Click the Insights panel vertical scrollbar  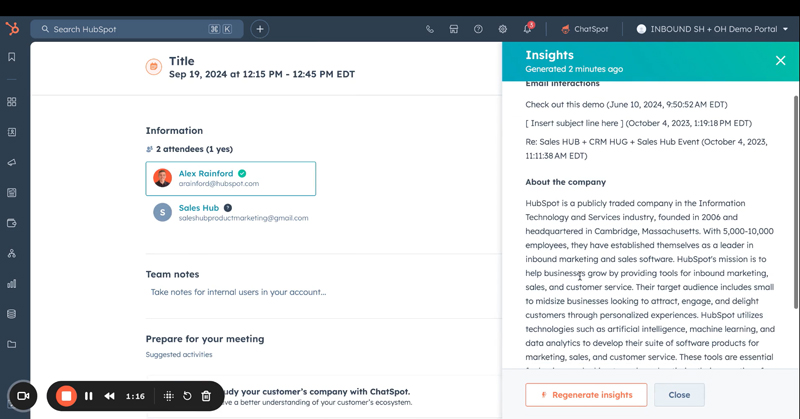pyautogui.click(x=795, y=202)
